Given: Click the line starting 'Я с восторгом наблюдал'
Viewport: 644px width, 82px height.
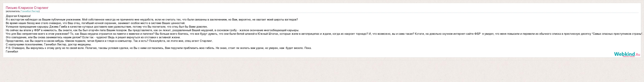Looking at the screenshot, I should click(x=152, y=20).
